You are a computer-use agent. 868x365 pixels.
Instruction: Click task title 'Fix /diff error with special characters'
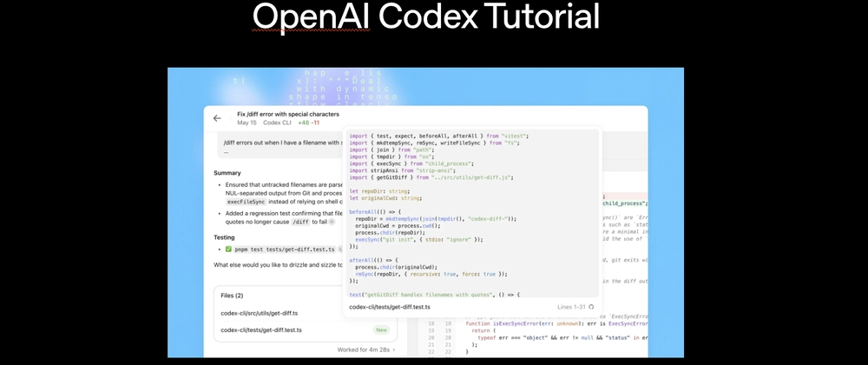(x=288, y=114)
